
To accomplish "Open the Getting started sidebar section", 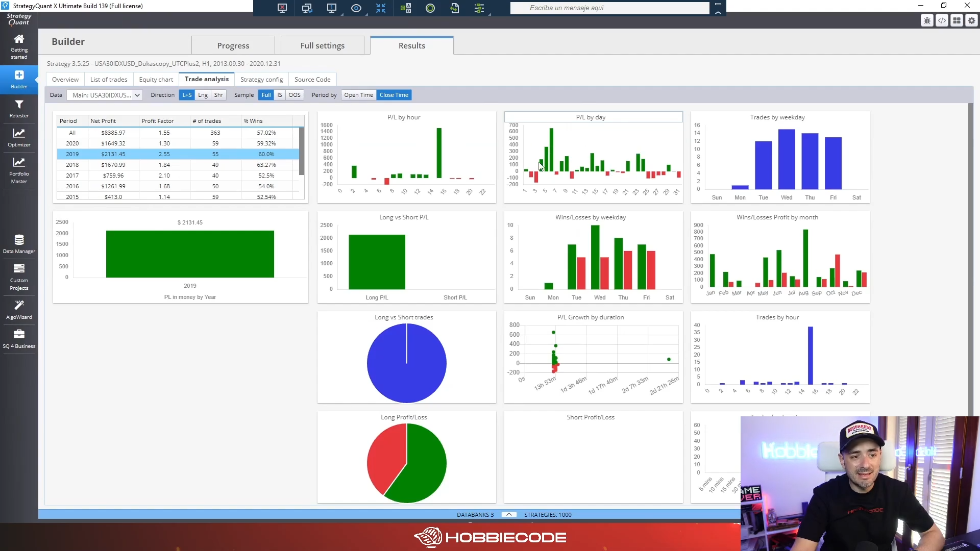I will point(19,46).
